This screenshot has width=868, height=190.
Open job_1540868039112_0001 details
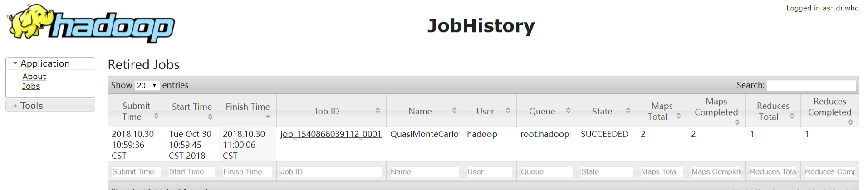coord(331,134)
